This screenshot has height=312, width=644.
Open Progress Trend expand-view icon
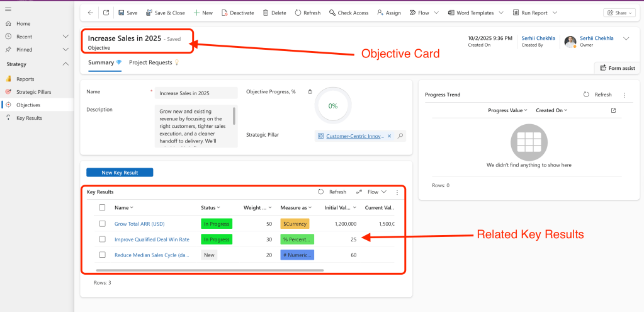point(614,110)
